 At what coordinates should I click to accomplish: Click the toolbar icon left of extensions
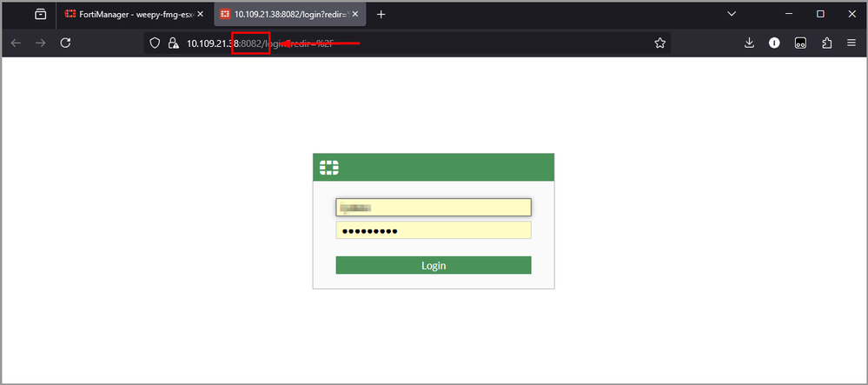[800, 43]
